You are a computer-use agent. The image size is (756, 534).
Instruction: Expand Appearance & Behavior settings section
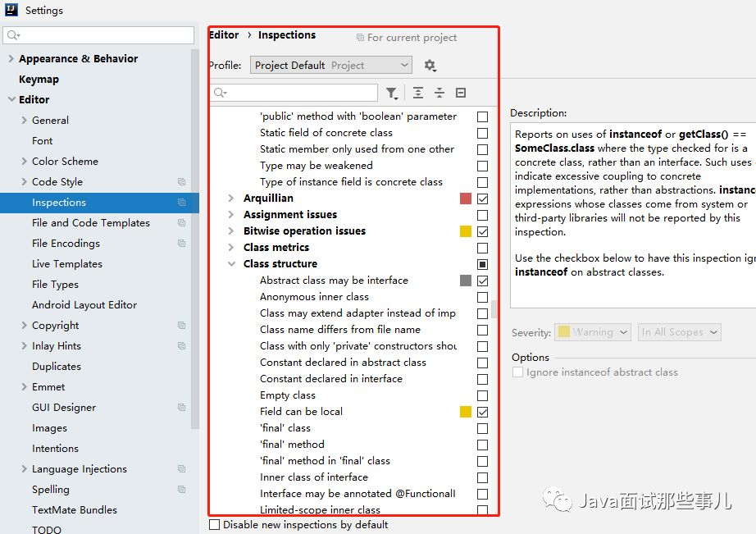11,58
